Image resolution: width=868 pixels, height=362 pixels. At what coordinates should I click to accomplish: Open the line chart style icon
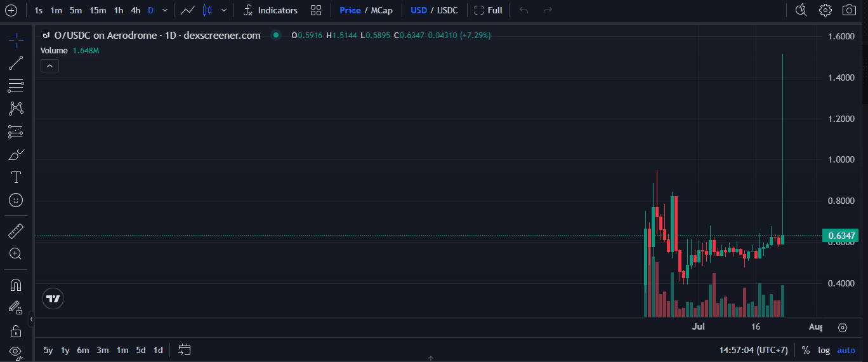point(187,10)
